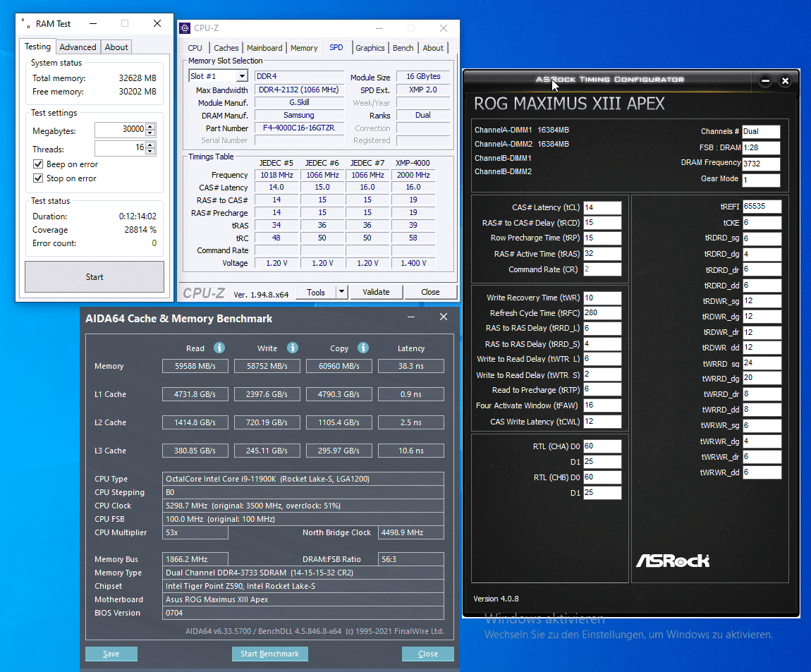The image size is (811, 672).
Task: Select the Testing tab in RAM Test
Action: (38, 47)
